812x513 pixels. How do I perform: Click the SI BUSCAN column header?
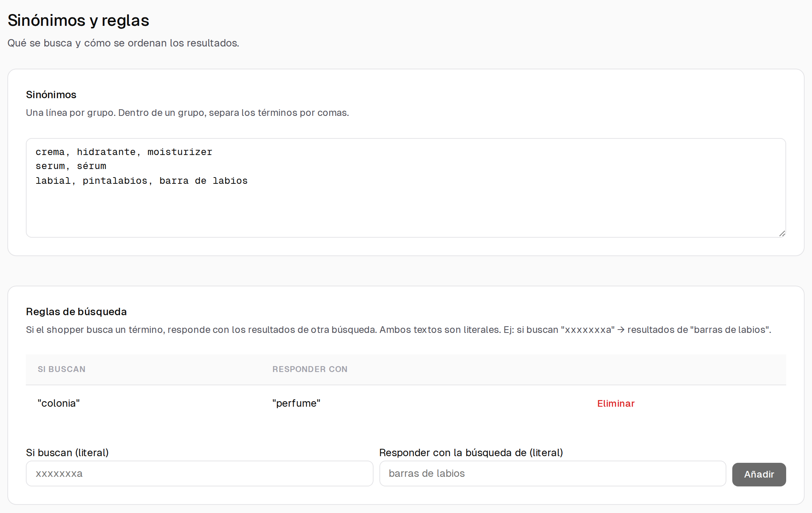pos(62,369)
